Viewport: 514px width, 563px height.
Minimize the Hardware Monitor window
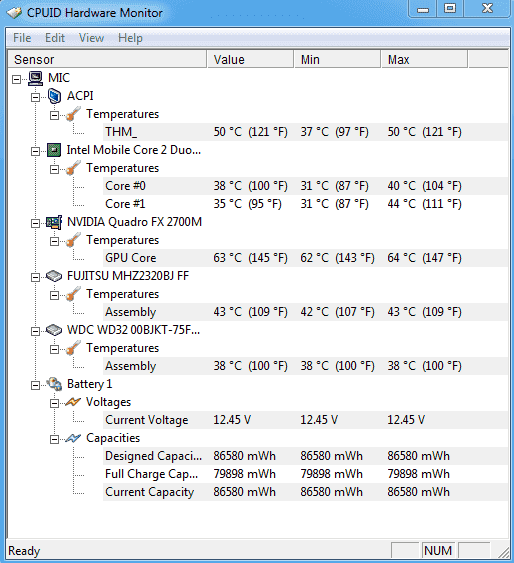422,9
